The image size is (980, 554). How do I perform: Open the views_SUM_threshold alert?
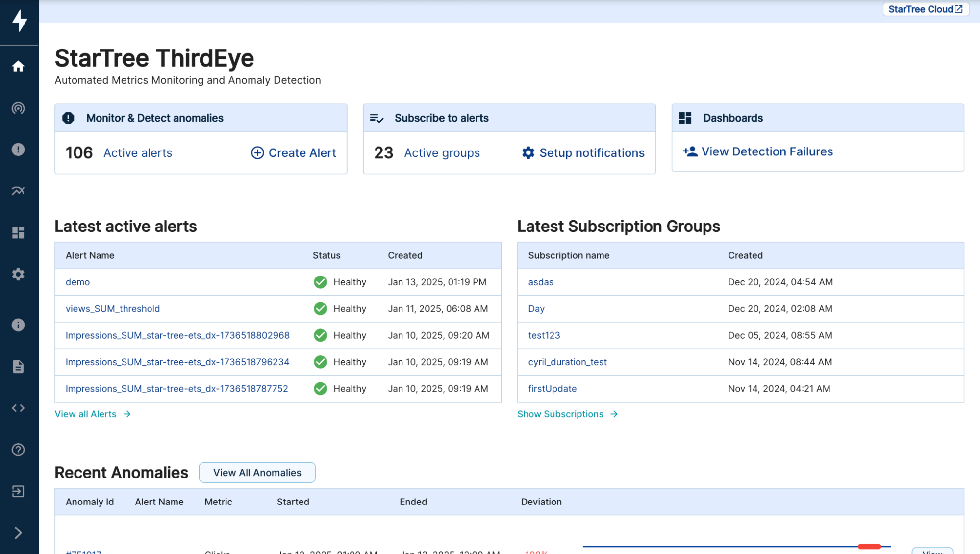113,309
